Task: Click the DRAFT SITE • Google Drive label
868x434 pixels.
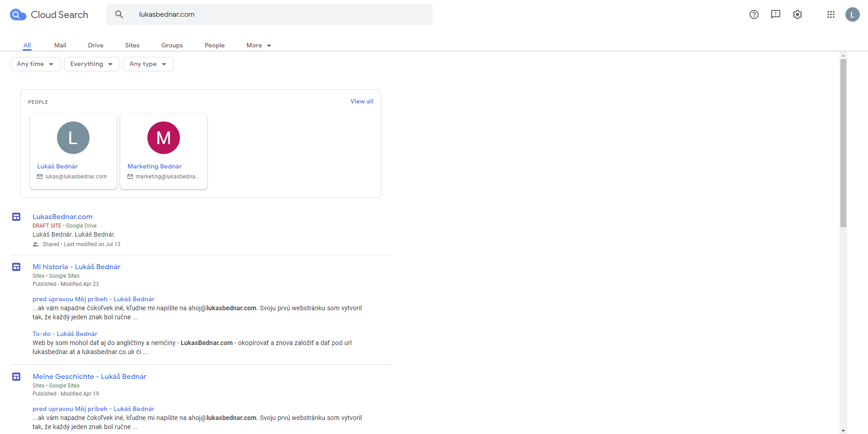Action: 65,226
